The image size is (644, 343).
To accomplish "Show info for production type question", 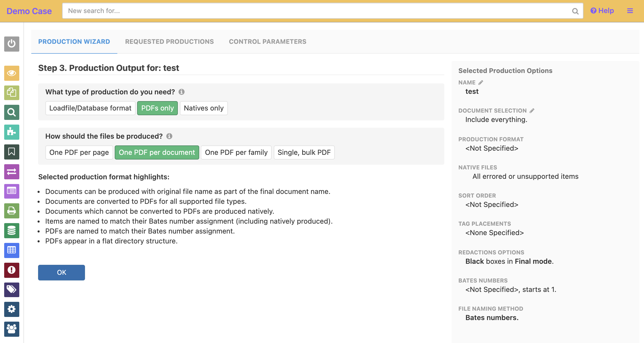I will pyautogui.click(x=181, y=92).
